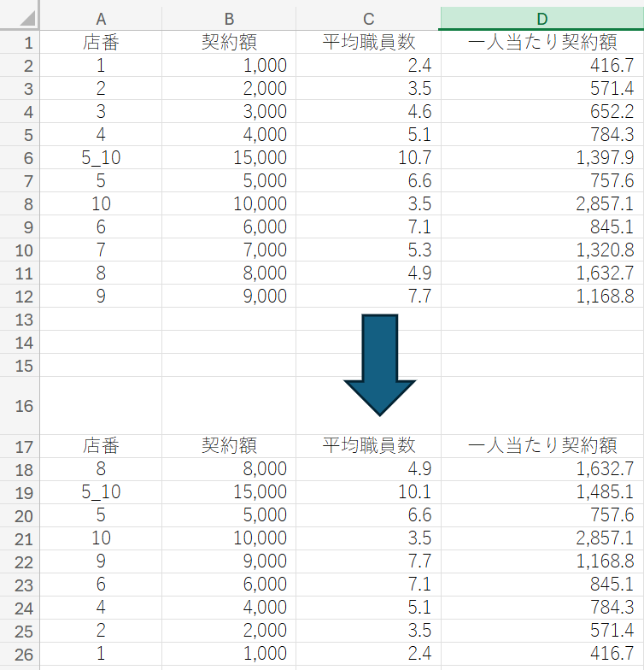Click cell C6 showing 10.7

click(368, 157)
